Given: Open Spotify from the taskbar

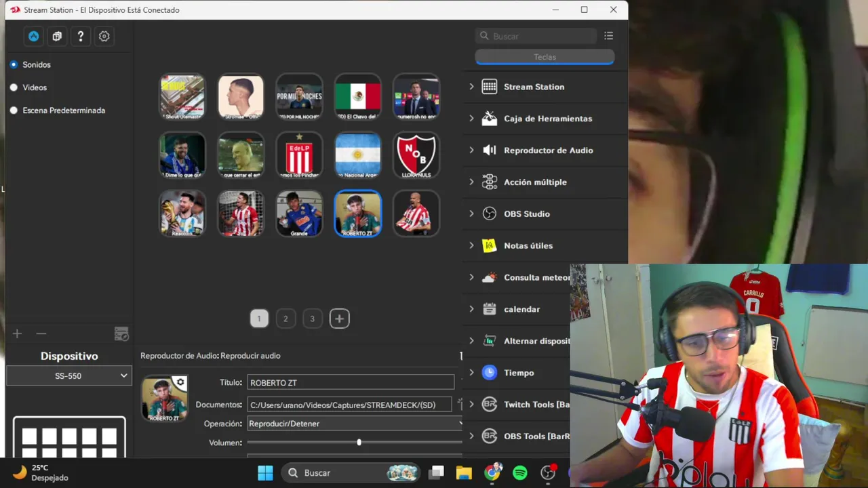Looking at the screenshot, I should [520, 473].
